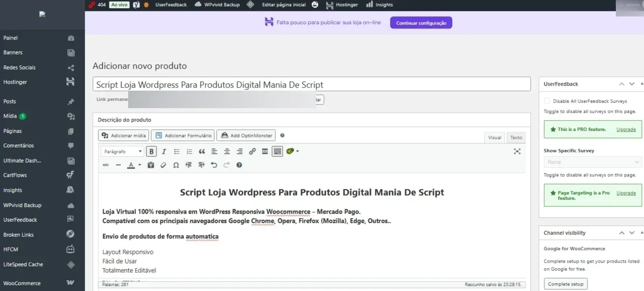The width and height of the screenshot is (644, 291).
Task: Click the paste as text icon
Action: [151, 165]
